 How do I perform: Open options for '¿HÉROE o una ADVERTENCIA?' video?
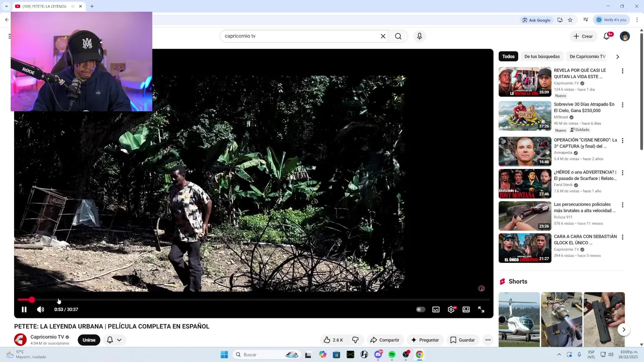[x=622, y=173]
